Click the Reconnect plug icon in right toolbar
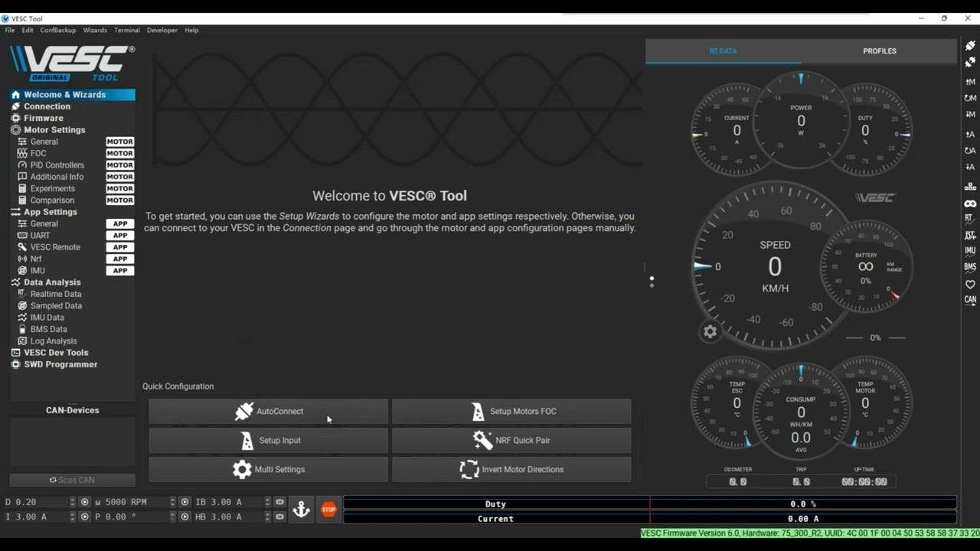Viewport: 980px width, 551px height. pos(970,46)
